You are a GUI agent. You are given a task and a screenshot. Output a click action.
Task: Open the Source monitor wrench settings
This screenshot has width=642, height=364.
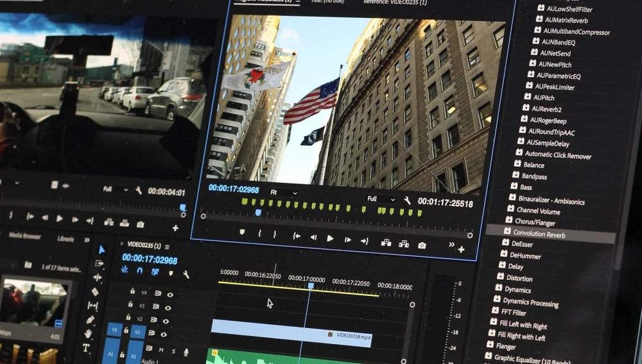coord(139,191)
